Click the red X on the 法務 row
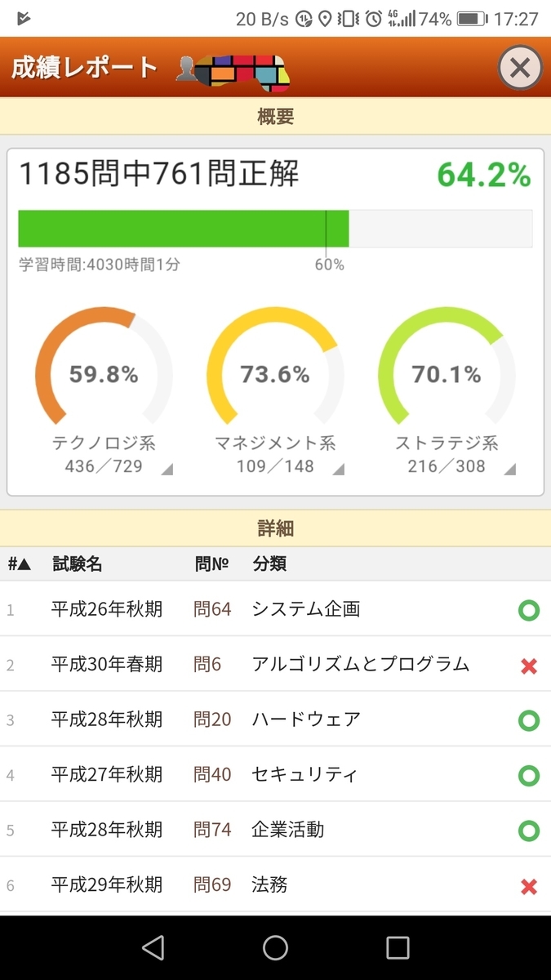Screen dimensions: 551x980 (529, 885)
